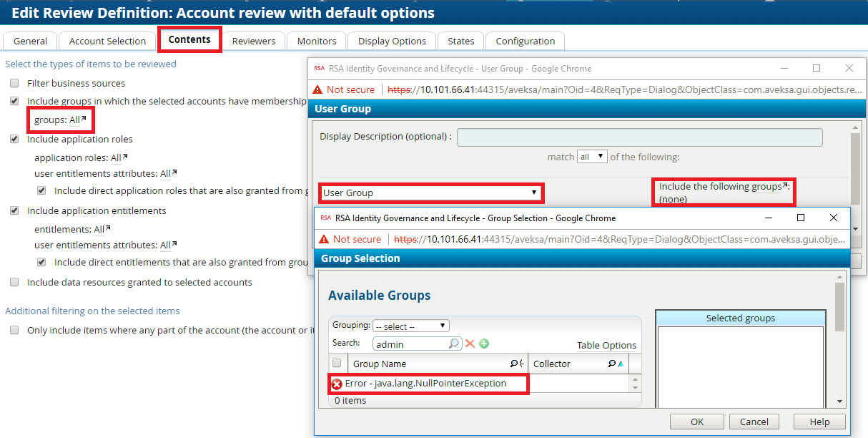
Task: Click the red error icon in table row
Action: pos(337,384)
